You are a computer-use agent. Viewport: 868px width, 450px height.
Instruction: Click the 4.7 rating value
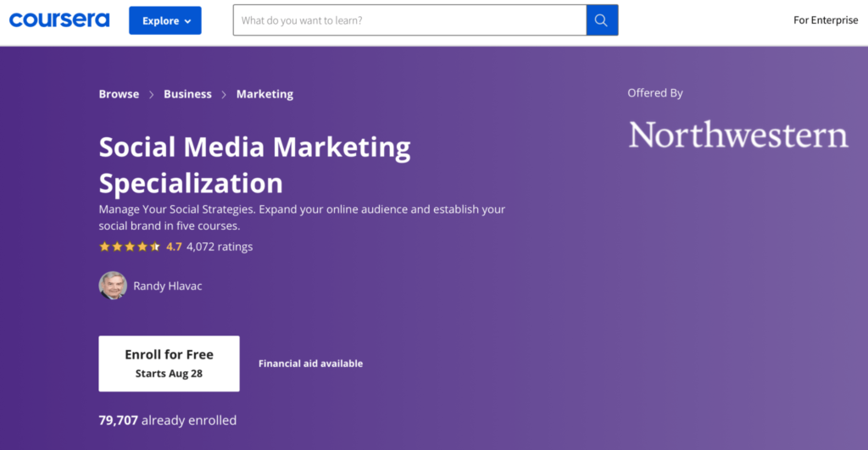174,247
